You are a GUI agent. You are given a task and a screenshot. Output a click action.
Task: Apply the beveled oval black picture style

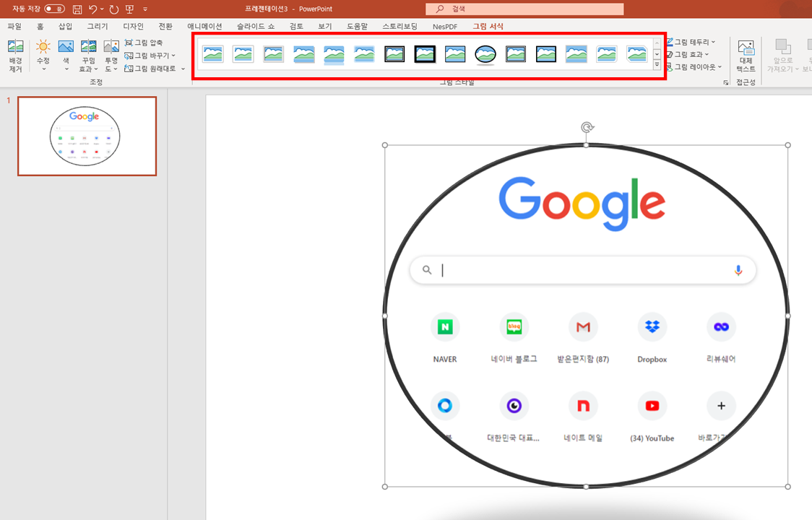485,54
